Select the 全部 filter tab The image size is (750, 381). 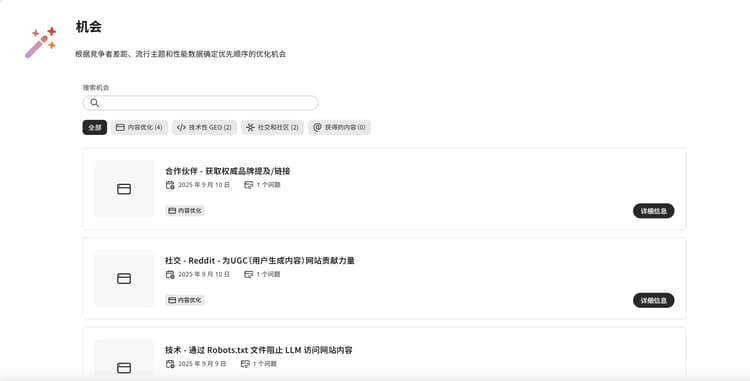pyautogui.click(x=95, y=127)
